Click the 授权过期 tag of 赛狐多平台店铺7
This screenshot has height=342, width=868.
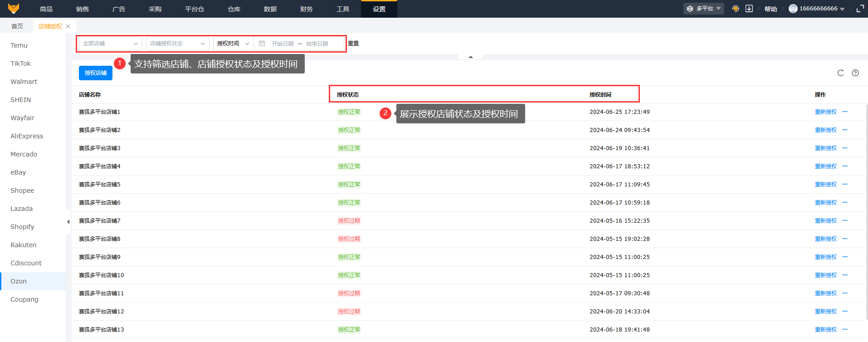[x=349, y=220]
